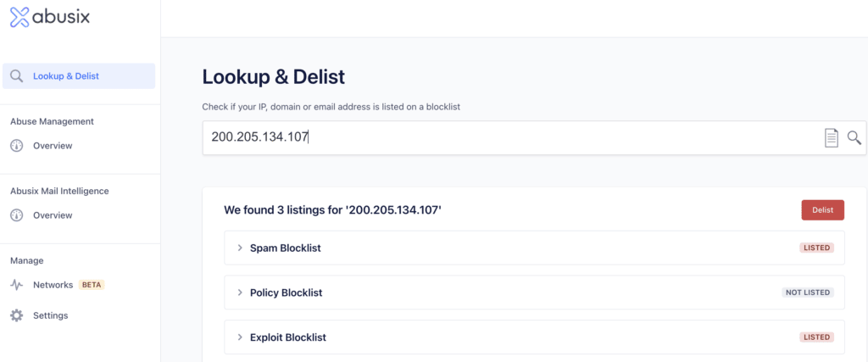Click the document icon in search field

832,138
